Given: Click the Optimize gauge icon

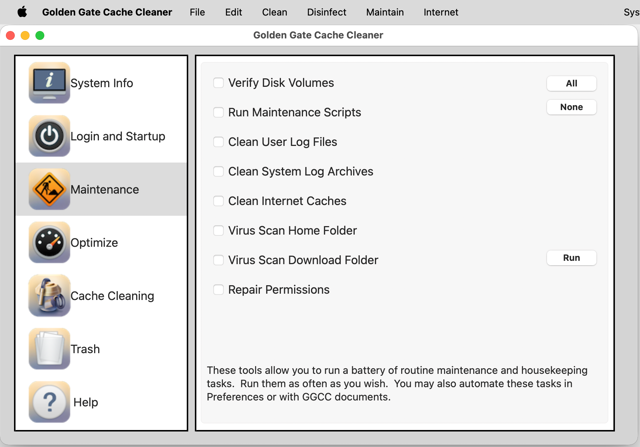Looking at the screenshot, I should (49, 242).
